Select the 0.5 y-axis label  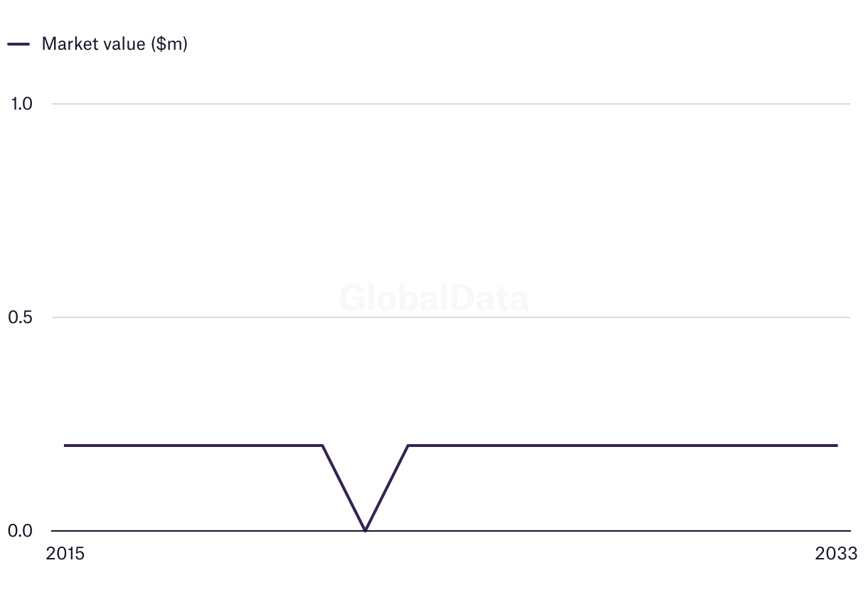(x=21, y=317)
